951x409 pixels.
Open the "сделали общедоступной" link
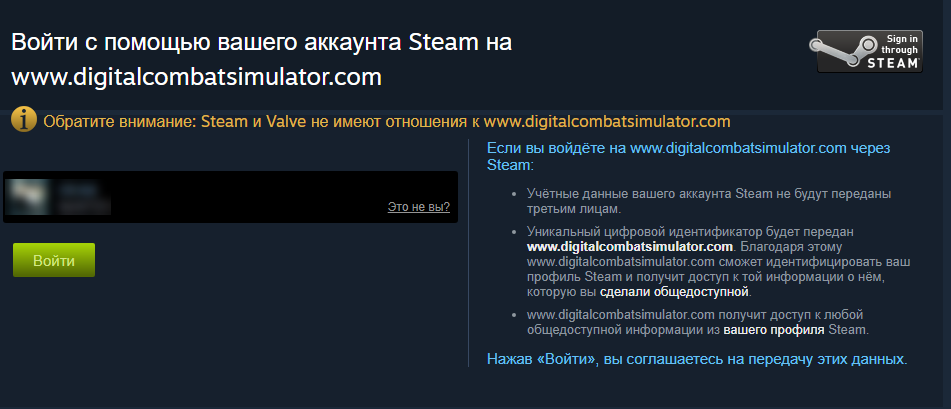[675, 292]
